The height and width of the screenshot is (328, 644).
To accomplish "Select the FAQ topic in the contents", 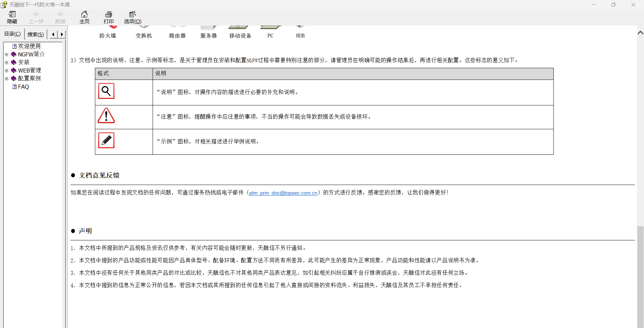I will pyautogui.click(x=23, y=86).
